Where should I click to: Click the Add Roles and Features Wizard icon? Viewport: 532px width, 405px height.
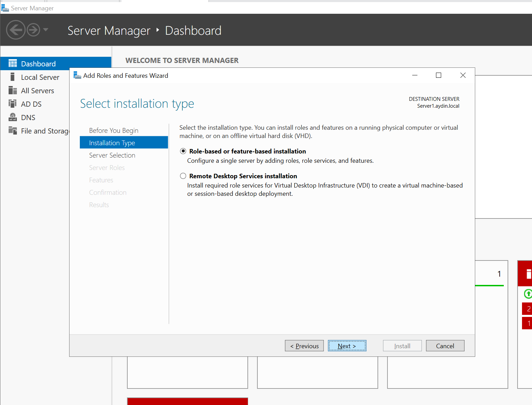[x=77, y=75]
